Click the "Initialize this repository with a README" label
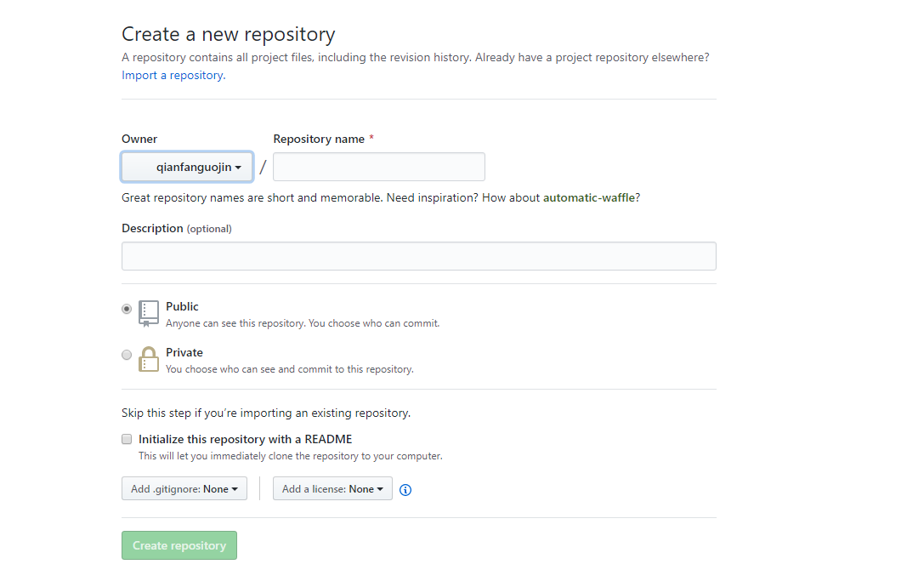 pyautogui.click(x=245, y=439)
